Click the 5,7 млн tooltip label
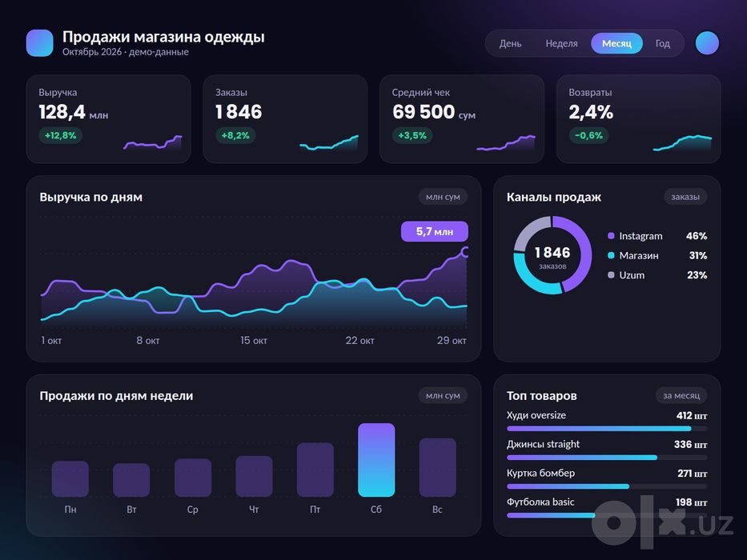Viewport: 747px width, 560px height. click(x=435, y=231)
